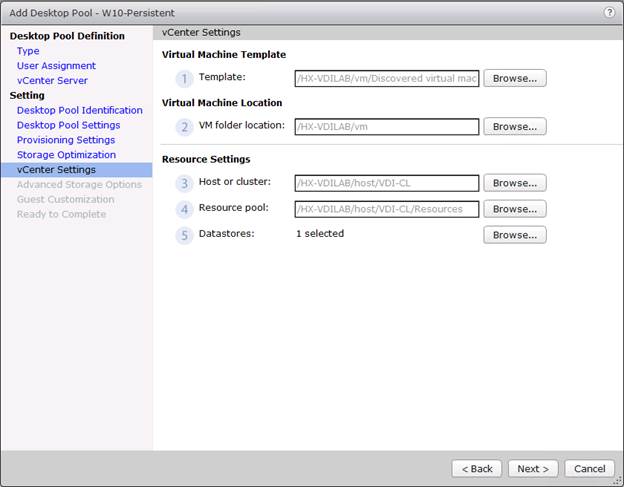The image size is (624, 487).
Task: Browse for the Host or cluster
Action: click(x=515, y=183)
